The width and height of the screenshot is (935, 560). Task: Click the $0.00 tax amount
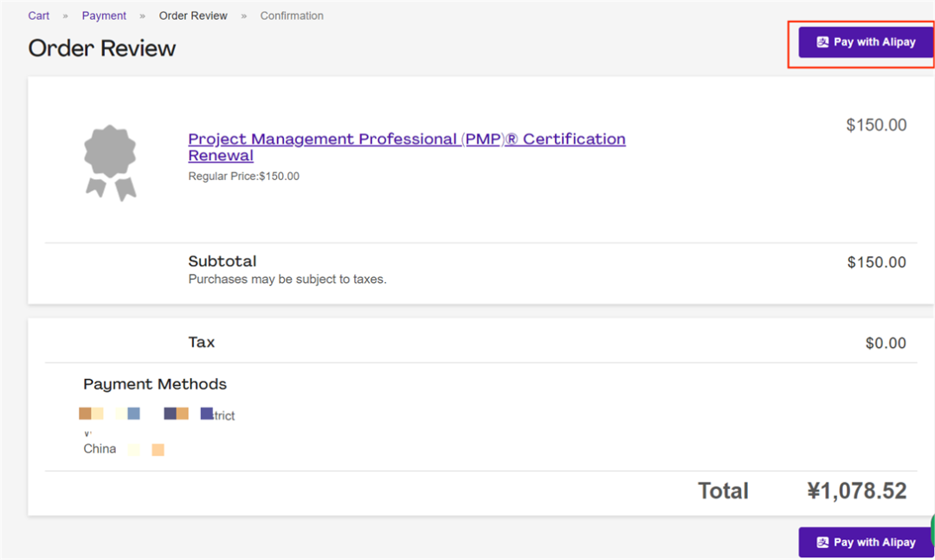[x=886, y=343]
